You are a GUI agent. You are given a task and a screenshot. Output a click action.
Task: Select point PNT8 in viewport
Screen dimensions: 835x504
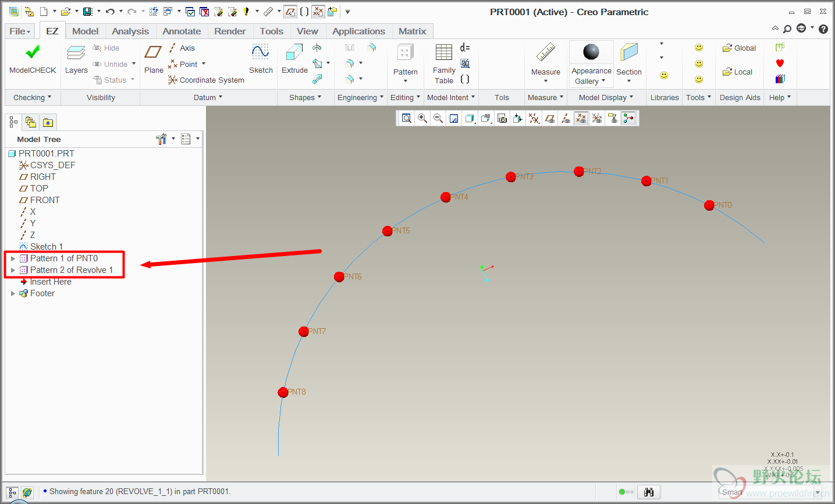coord(283,392)
